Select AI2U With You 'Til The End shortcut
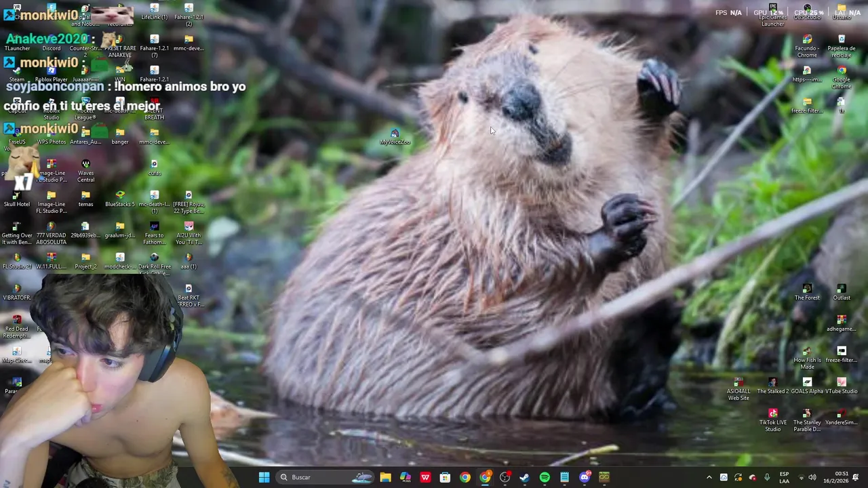868x488 pixels. click(189, 233)
